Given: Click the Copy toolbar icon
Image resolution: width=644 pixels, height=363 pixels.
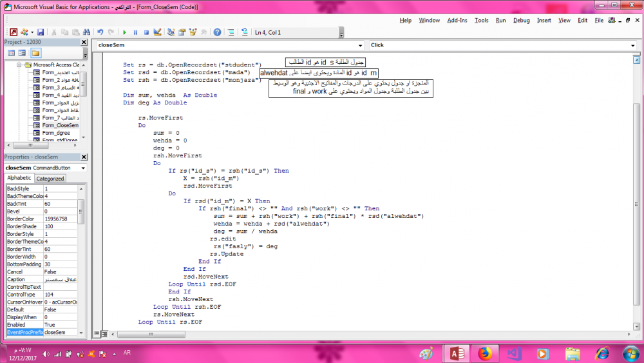Looking at the screenshot, I should coord(64,32).
